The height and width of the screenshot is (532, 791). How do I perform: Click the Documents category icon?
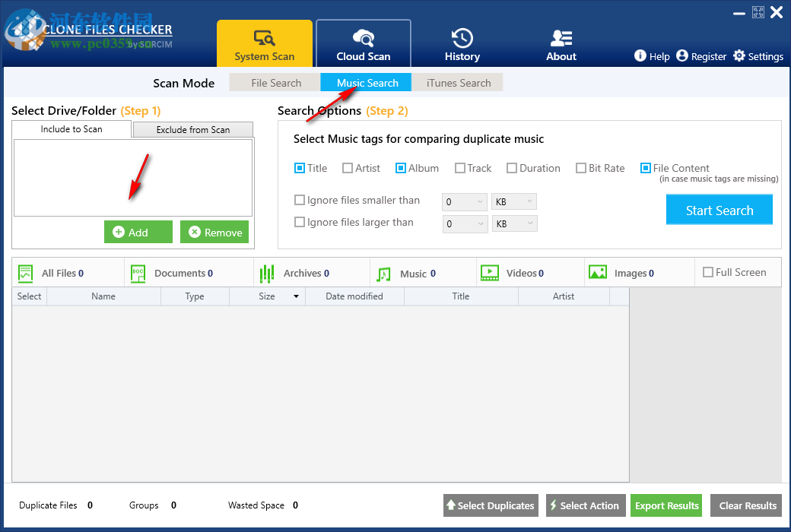pos(138,274)
